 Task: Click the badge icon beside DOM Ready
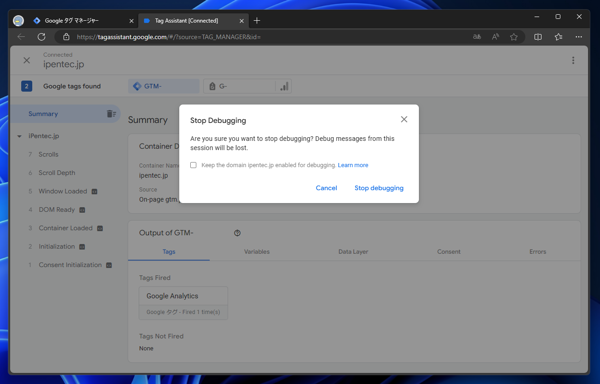click(82, 210)
